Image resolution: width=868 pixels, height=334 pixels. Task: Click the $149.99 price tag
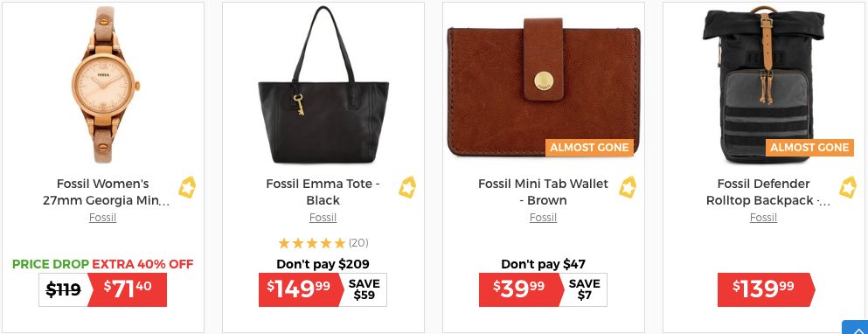(302, 289)
